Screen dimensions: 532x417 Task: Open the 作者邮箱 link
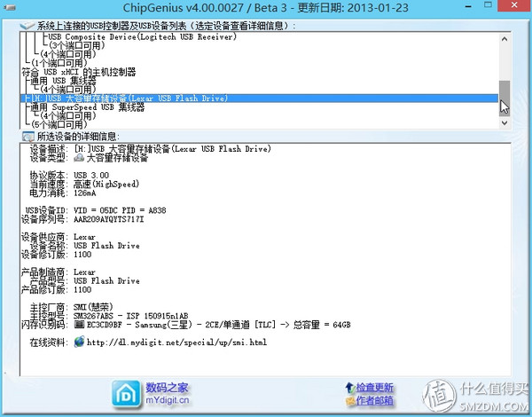click(x=374, y=401)
